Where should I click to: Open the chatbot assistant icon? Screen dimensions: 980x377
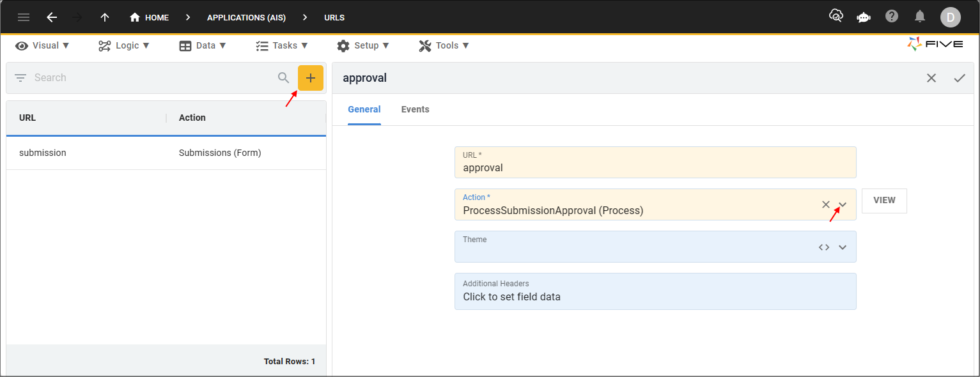pyautogui.click(x=864, y=17)
